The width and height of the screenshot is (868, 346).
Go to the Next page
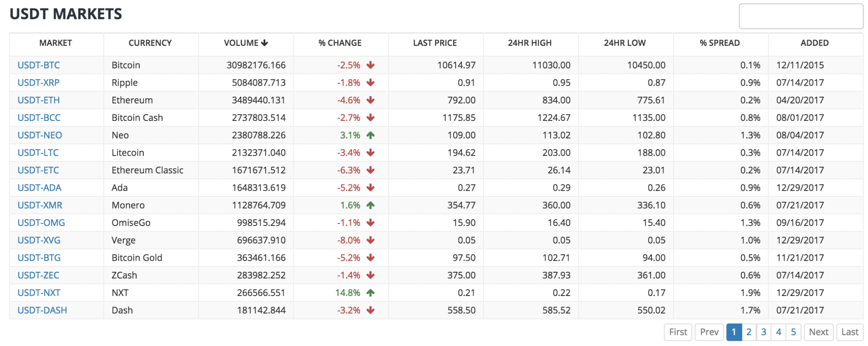tap(818, 332)
